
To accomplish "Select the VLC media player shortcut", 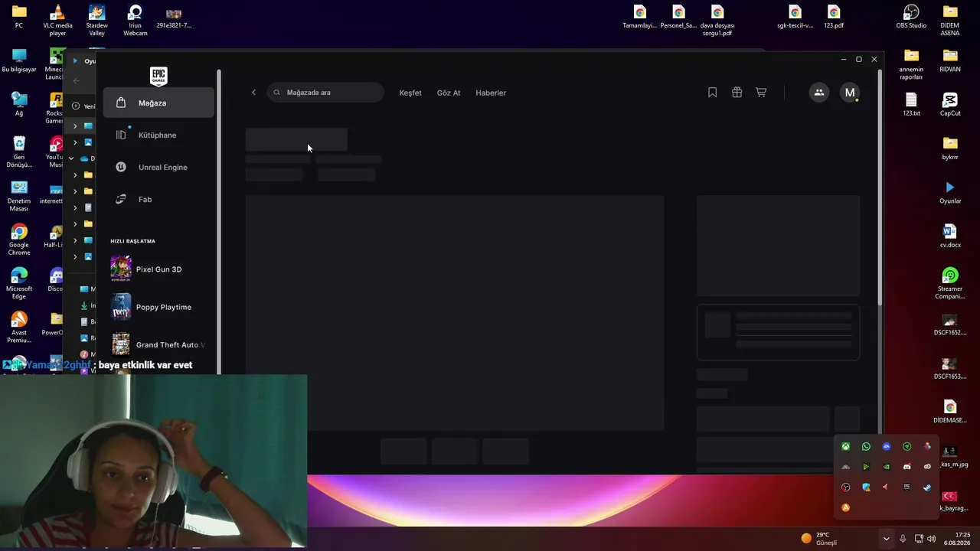I will pos(57,20).
